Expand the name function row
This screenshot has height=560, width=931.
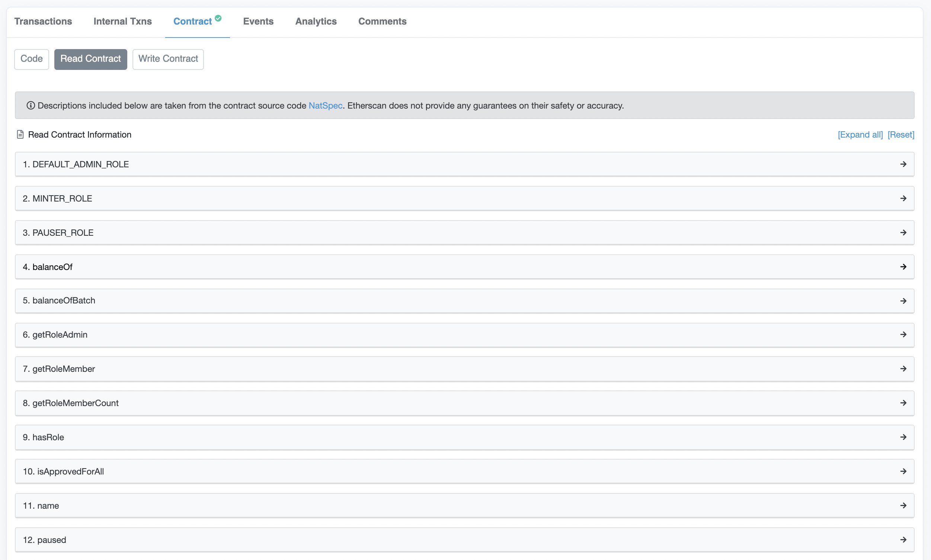coord(464,506)
